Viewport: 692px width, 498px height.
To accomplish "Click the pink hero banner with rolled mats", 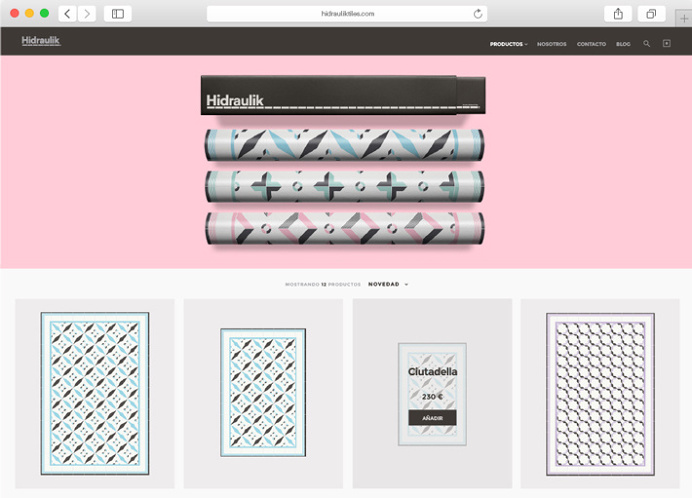I will (345, 160).
